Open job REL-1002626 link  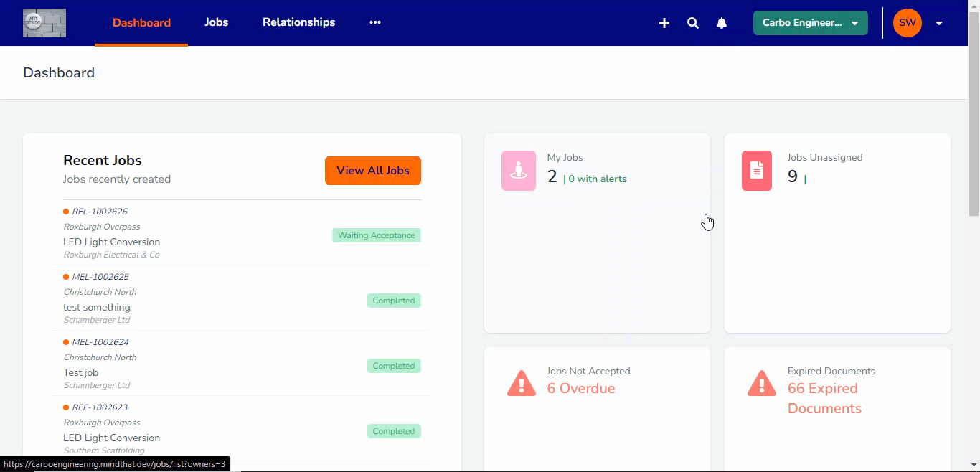click(x=100, y=212)
